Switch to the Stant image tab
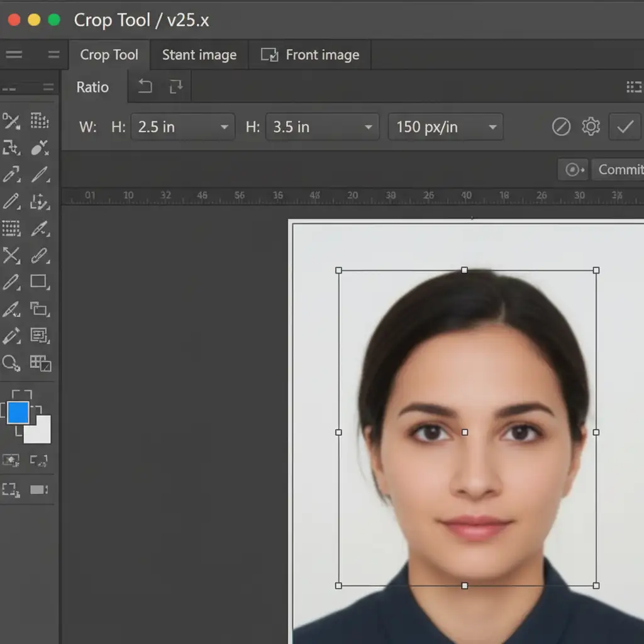Viewport: 644px width, 644px height. [x=199, y=55]
